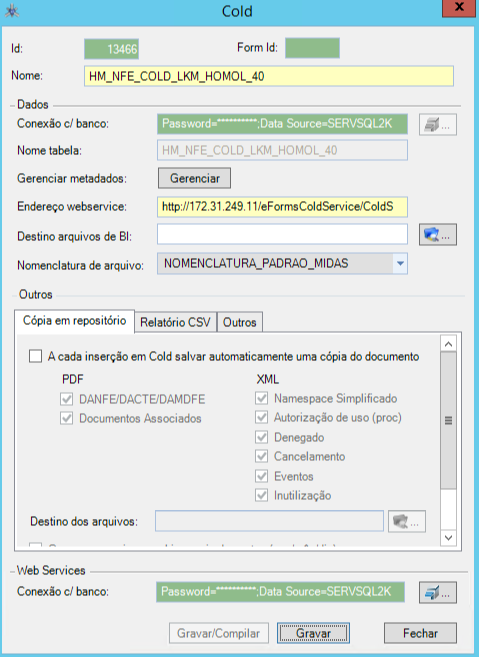Toggle the DANFE/DACTE/DAMDFE checkbox
Image resolution: width=479 pixels, height=657 pixels.
pyautogui.click(x=67, y=399)
